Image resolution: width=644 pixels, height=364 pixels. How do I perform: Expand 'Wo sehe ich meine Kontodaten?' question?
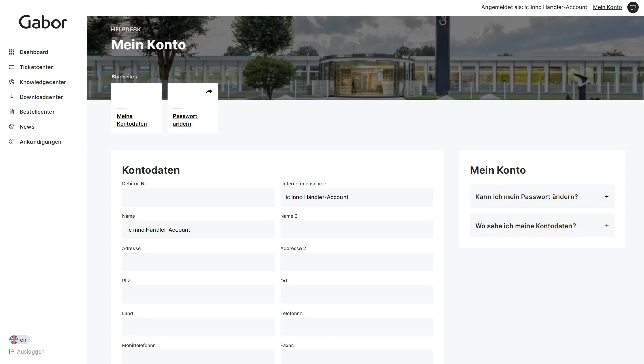click(x=542, y=226)
